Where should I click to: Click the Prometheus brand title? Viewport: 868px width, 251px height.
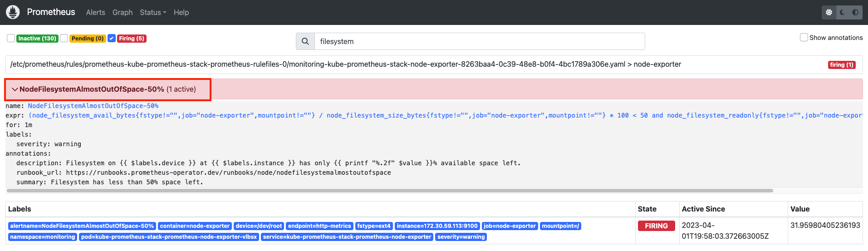pos(51,12)
